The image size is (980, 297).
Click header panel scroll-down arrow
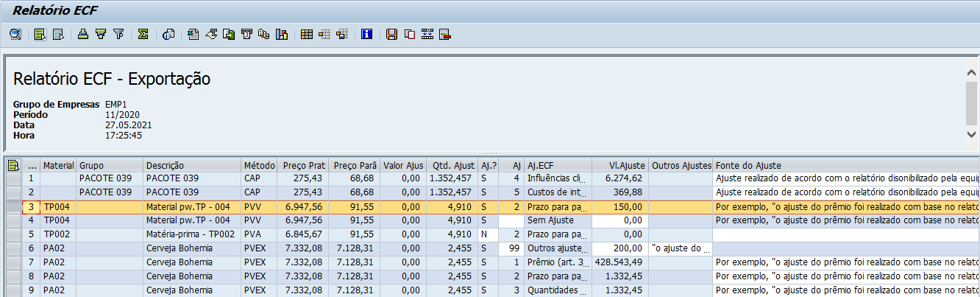(x=973, y=133)
